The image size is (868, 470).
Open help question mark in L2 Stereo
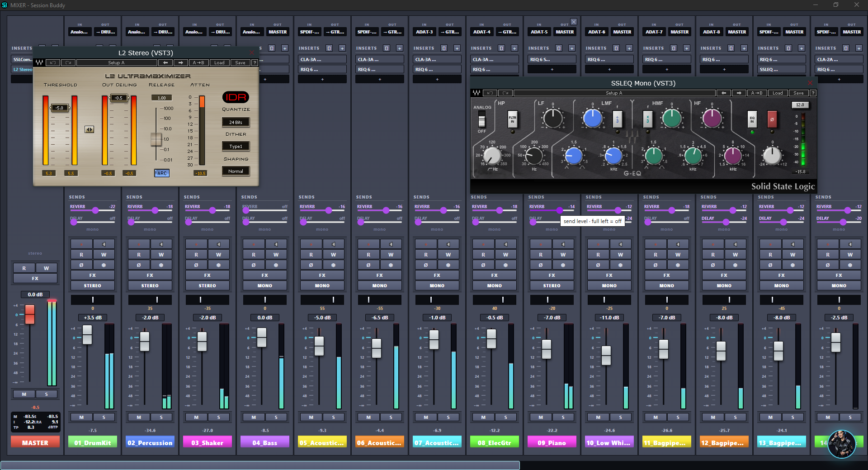255,63
